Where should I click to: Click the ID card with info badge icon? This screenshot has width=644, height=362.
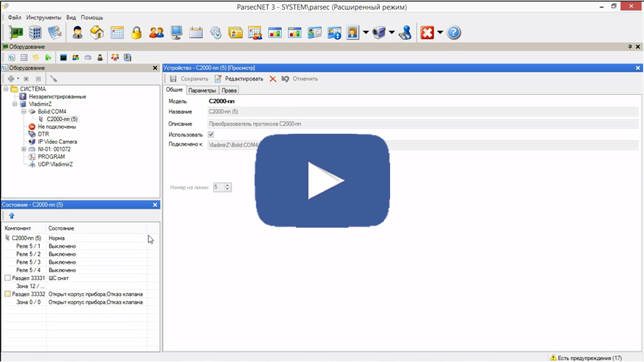[x=334, y=33]
